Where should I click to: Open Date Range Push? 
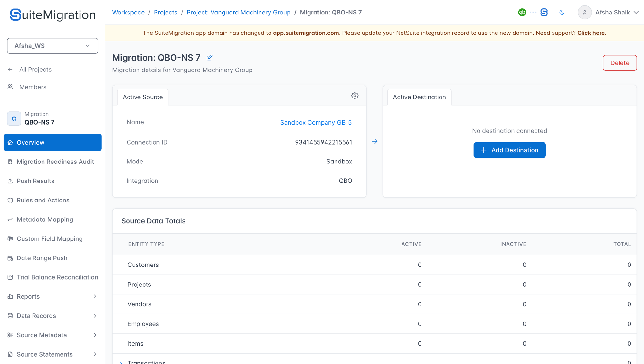coord(52,258)
